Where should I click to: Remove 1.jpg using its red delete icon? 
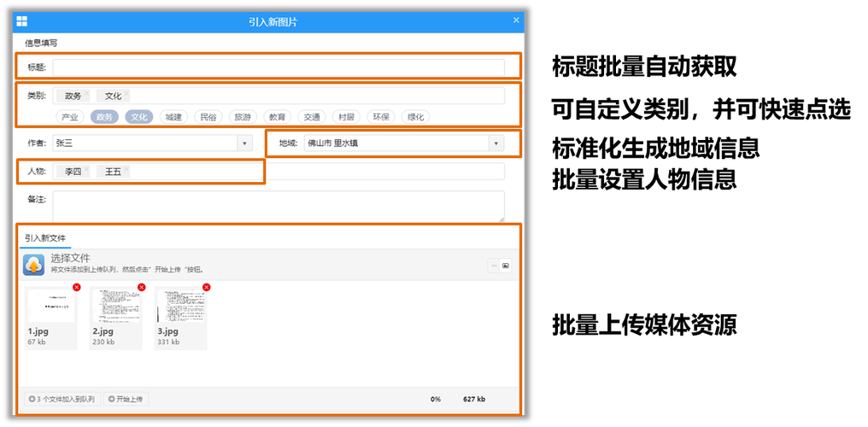pyautogui.click(x=77, y=287)
